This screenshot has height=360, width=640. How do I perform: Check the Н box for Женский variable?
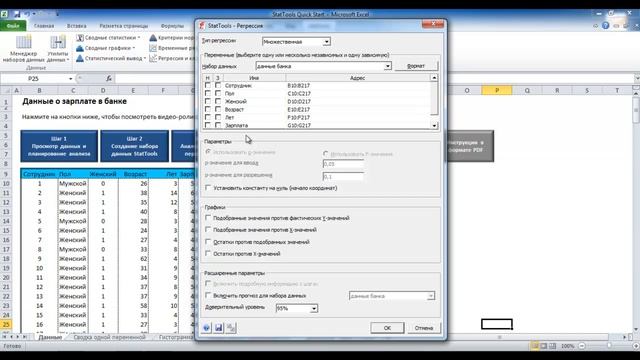[x=208, y=101]
